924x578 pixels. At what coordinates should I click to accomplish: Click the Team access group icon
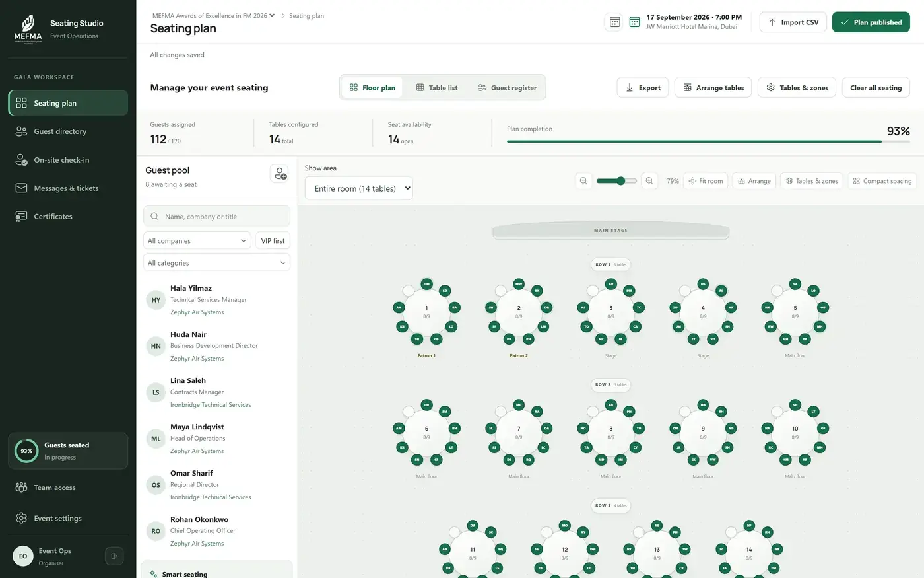[x=21, y=488]
